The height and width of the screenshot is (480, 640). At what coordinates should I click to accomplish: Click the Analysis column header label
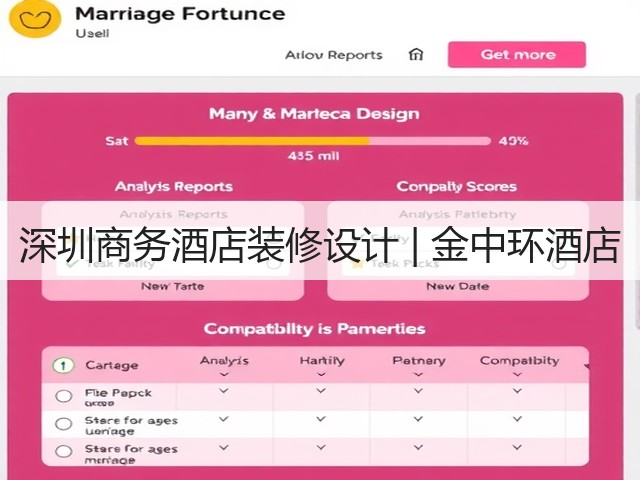point(224,361)
